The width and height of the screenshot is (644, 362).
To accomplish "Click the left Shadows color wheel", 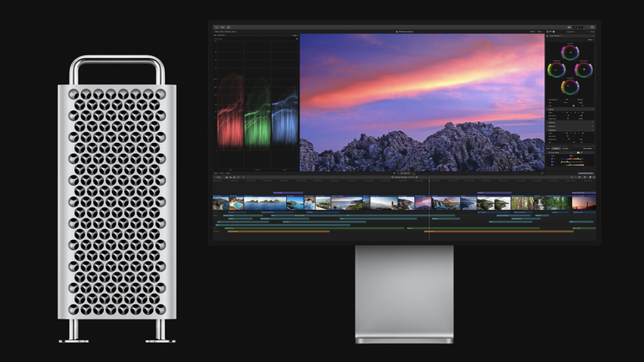I will (x=556, y=69).
